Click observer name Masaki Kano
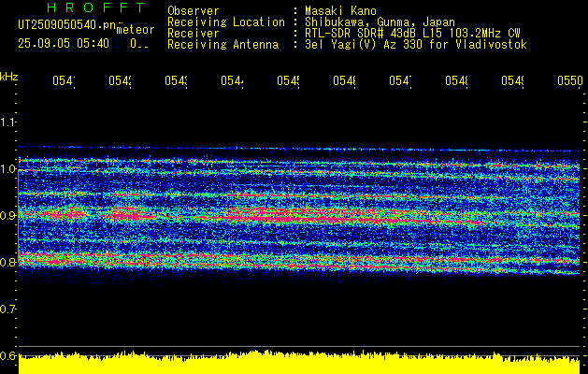The width and height of the screenshot is (588, 374). 340,10
